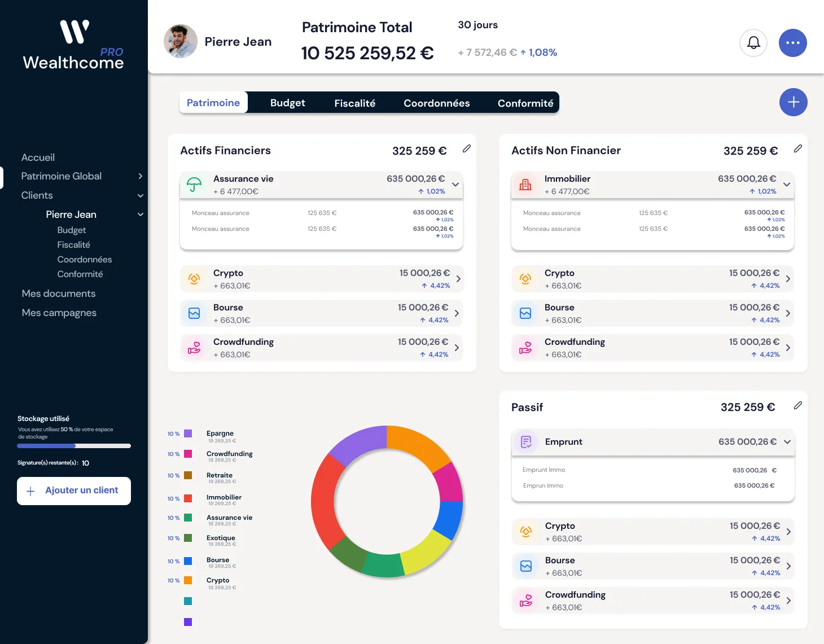Click the Crowdfunding icon in Passif
824x644 pixels.
(x=526, y=601)
